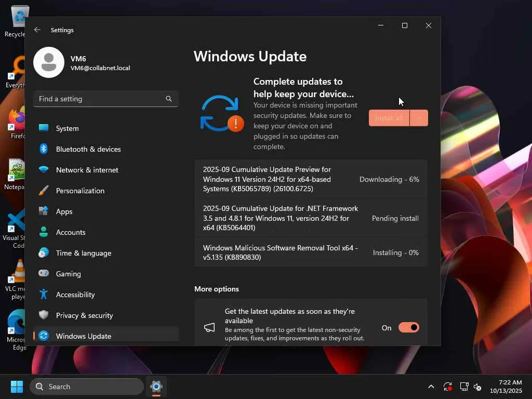Open Gaming settings
Image resolution: width=532 pixels, height=399 pixels.
[106, 274]
